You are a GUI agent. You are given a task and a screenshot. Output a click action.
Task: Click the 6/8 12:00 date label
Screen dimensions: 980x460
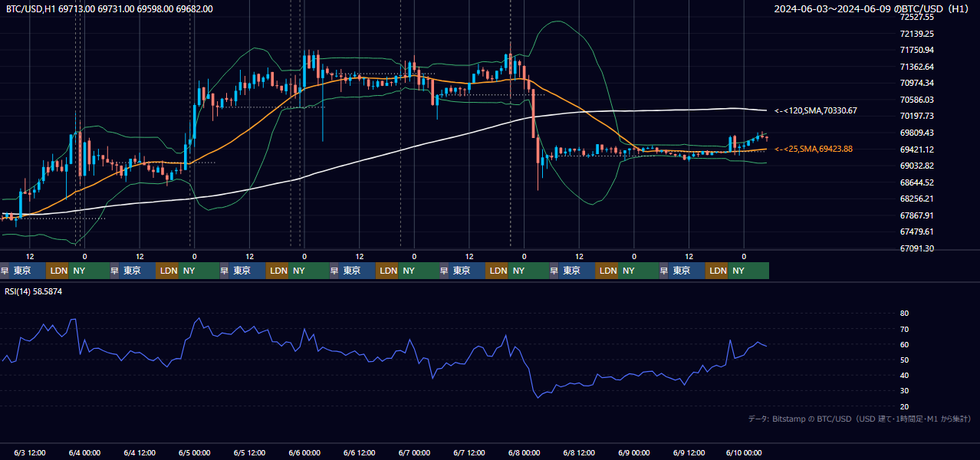point(580,452)
